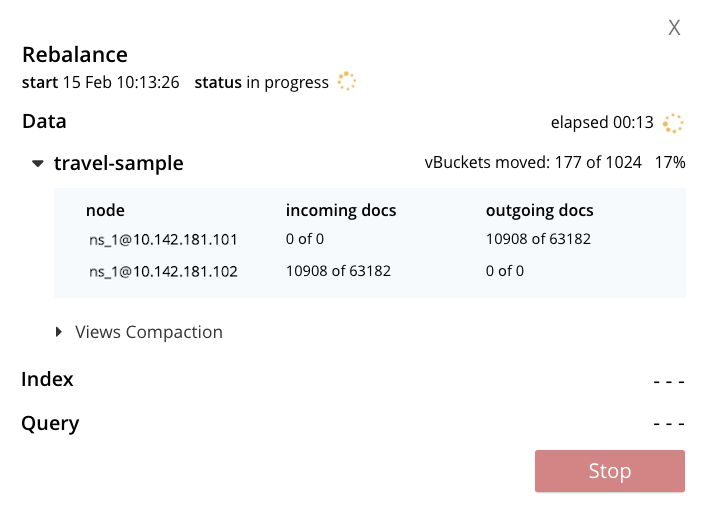Click the Query service section heading

pyautogui.click(x=50, y=423)
